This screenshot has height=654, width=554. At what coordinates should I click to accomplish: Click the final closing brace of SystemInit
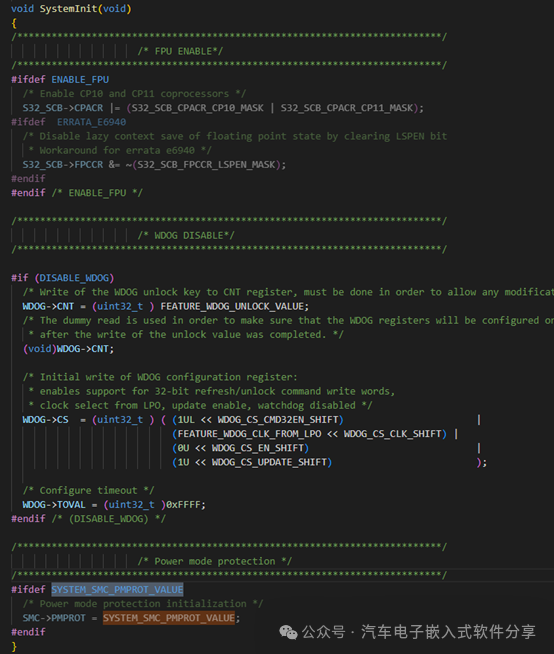coord(14,646)
